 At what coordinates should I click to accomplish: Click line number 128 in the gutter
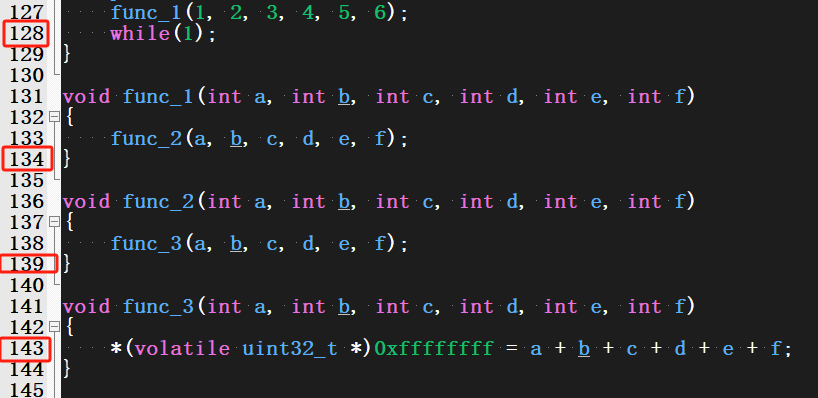[26, 33]
